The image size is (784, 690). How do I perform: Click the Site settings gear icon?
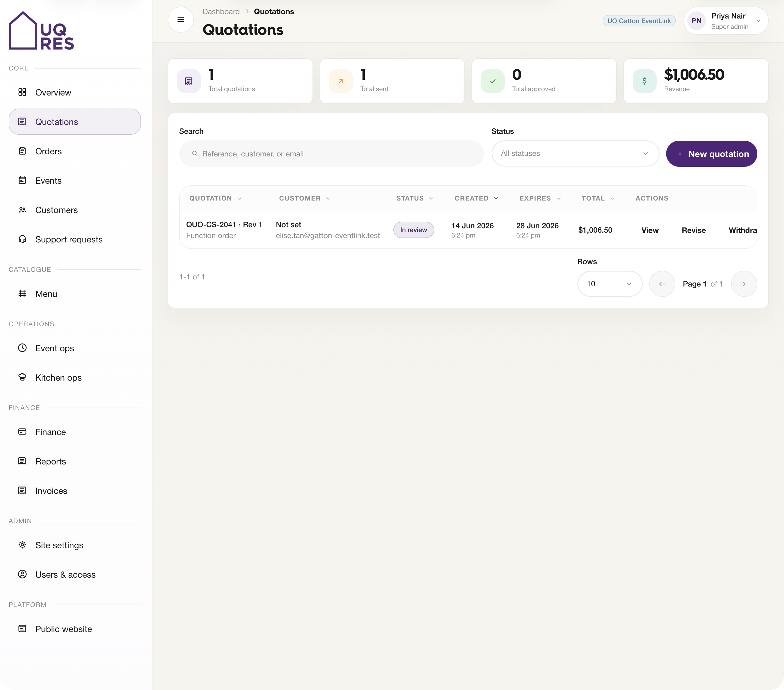[x=22, y=545]
